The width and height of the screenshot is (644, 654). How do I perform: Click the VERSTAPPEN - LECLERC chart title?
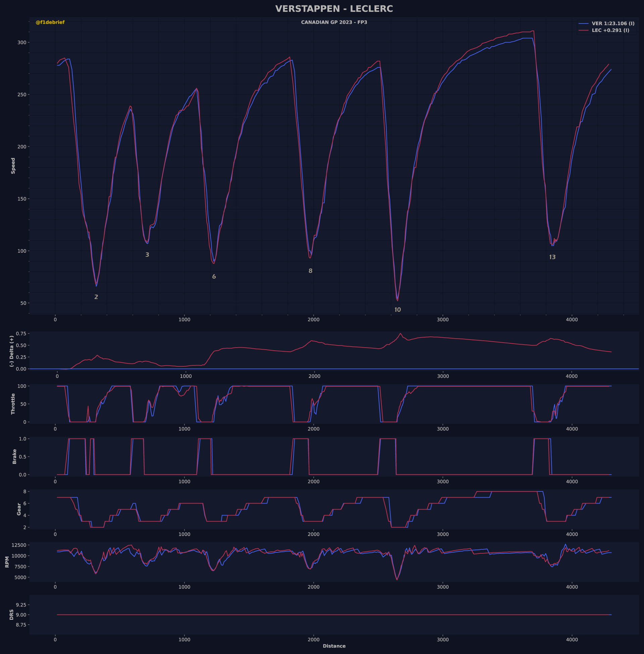(x=334, y=9)
